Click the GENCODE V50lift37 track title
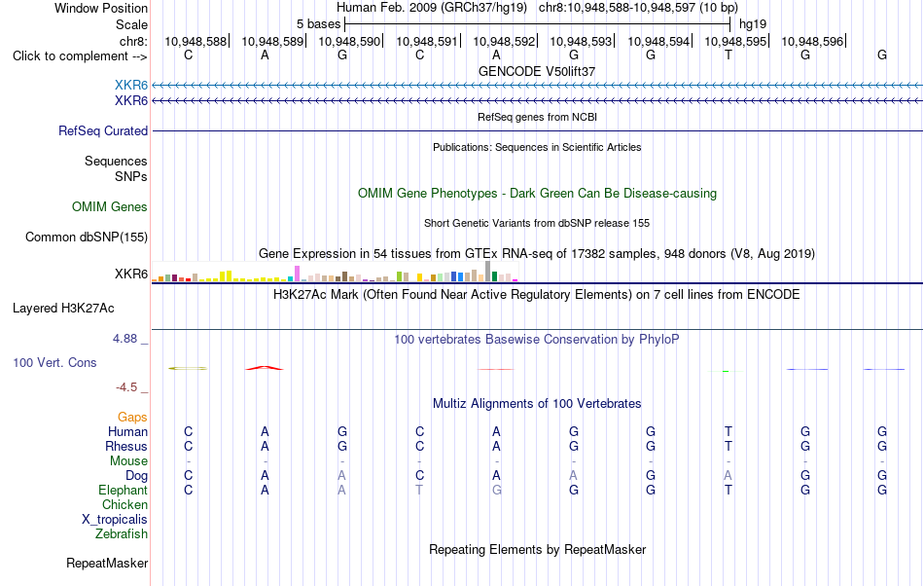This screenshot has height=586, width=924. tap(537, 71)
